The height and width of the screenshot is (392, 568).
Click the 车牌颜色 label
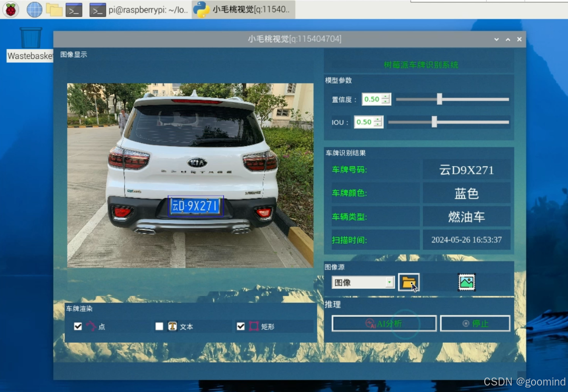click(349, 193)
